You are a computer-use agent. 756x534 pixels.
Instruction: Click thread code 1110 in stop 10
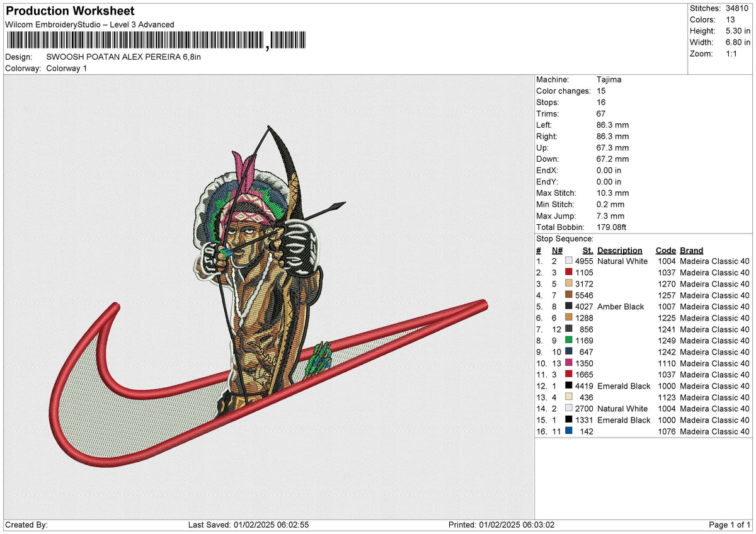667,363
